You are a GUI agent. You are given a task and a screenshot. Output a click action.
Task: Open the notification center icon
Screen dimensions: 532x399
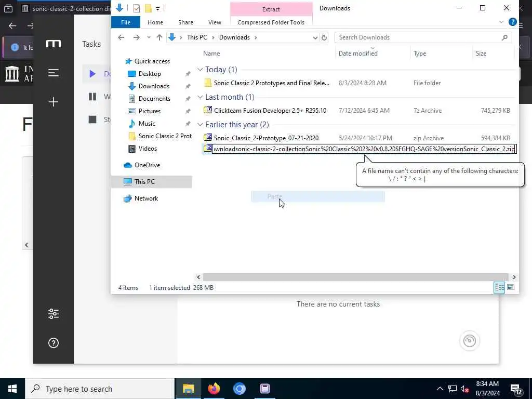pos(516,389)
